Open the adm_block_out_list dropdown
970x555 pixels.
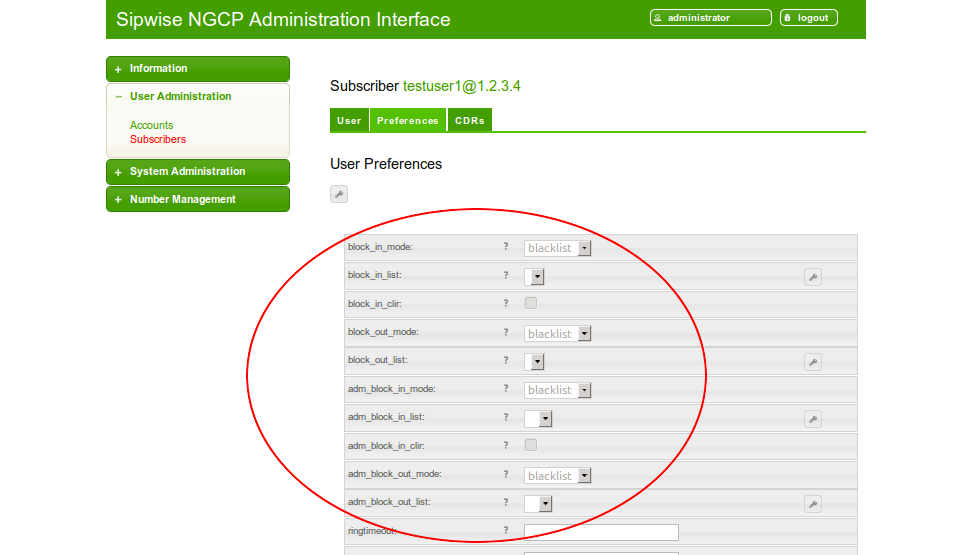(x=538, y=504)
